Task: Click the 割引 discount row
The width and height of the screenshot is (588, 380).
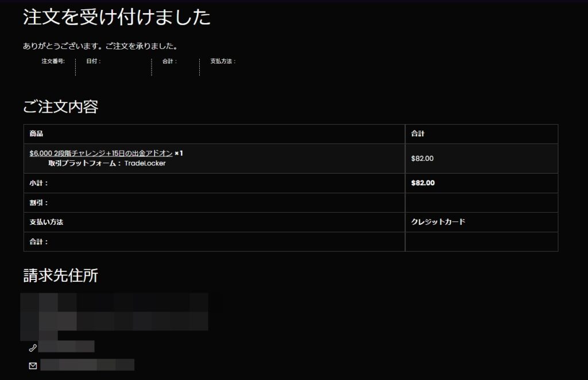Action: pos(37,202)
